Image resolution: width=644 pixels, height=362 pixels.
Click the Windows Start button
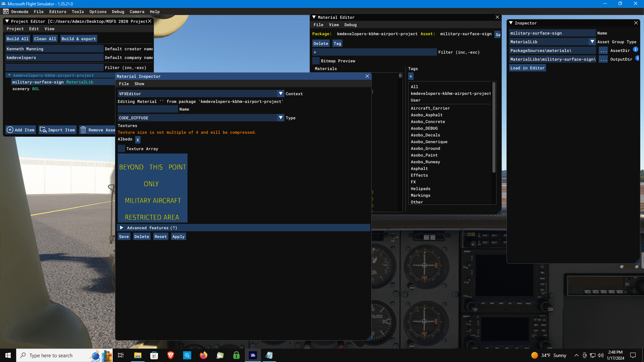[8, 355]
